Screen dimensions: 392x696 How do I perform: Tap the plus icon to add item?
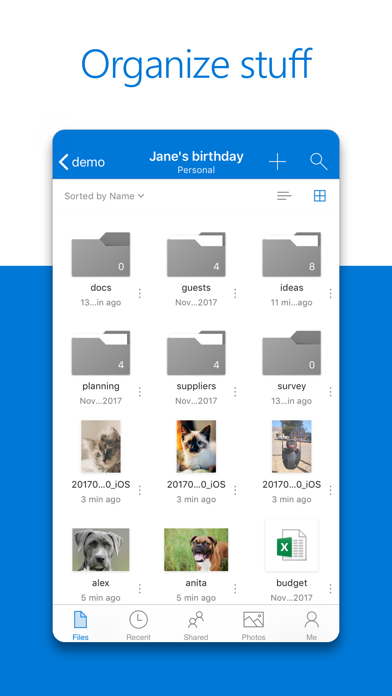tap(277, 162)
